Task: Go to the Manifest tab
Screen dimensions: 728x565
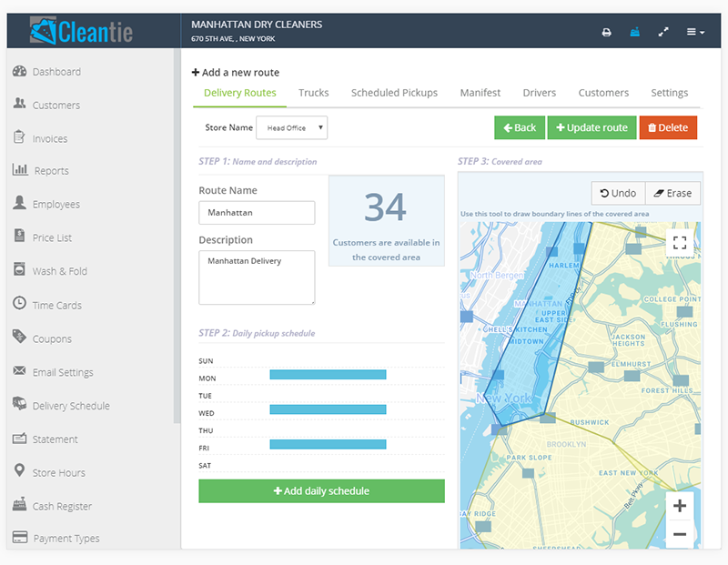Action: pyautogui.click(x=480, y=93)
